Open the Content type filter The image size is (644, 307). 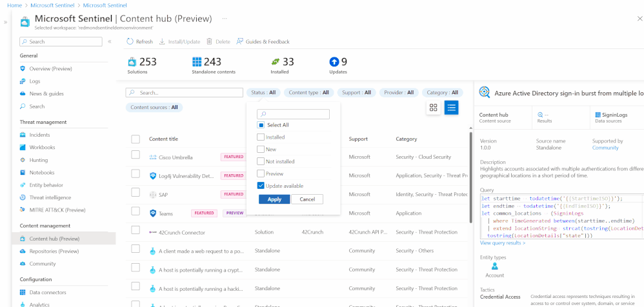point(309,93)
